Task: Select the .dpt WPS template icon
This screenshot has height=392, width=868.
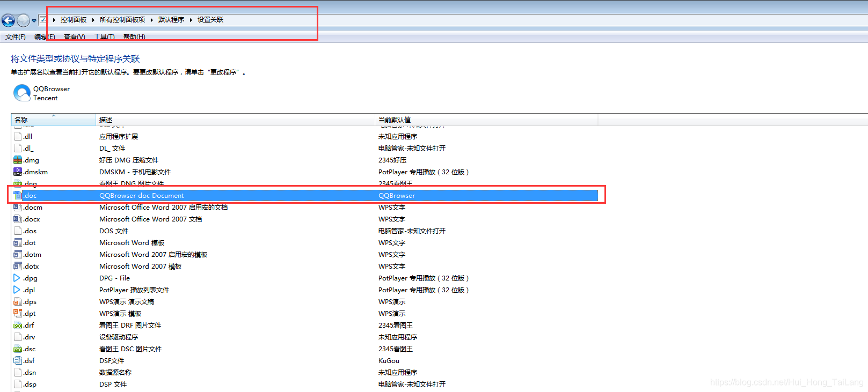Action: 18,313
